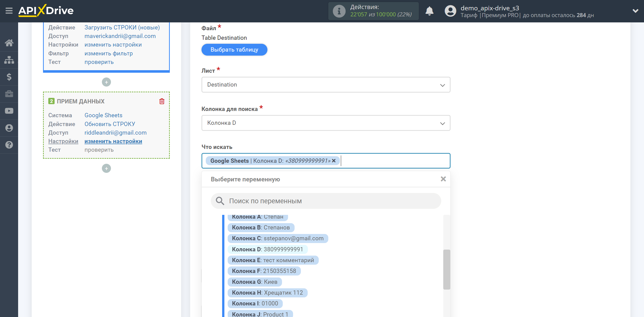Click the variable list scrollbar
The height and width of the screenshot is (317, 644).
click(447, 269)
